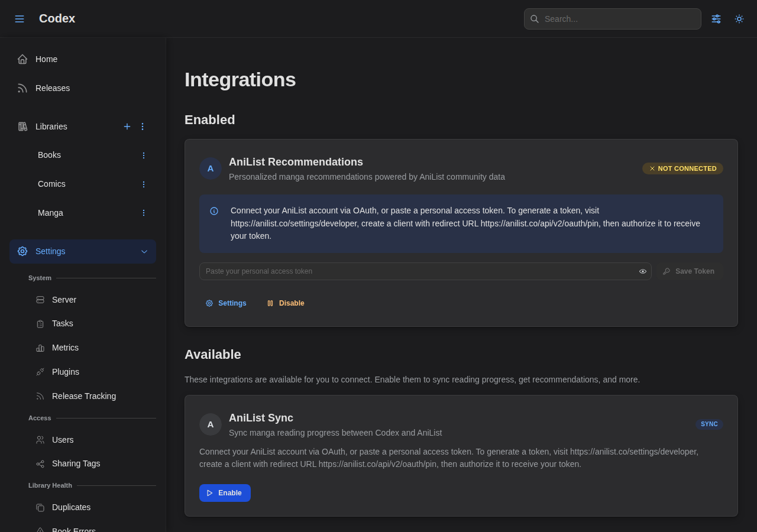The height and width of the screenshot is (532, 757).
Task: Toggle the hamburger navigation menu
Action: coord(20,19)
